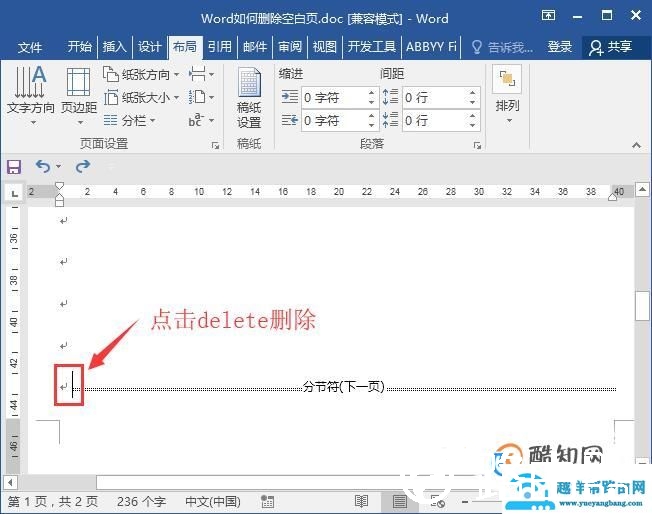Open the Breaks icon dropdown

coord(202,74)
